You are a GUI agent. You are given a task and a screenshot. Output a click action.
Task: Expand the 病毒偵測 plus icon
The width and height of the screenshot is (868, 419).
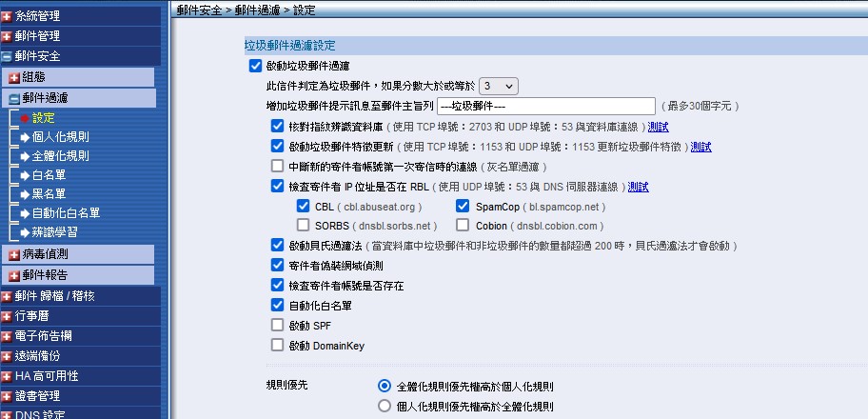point(14,254)
